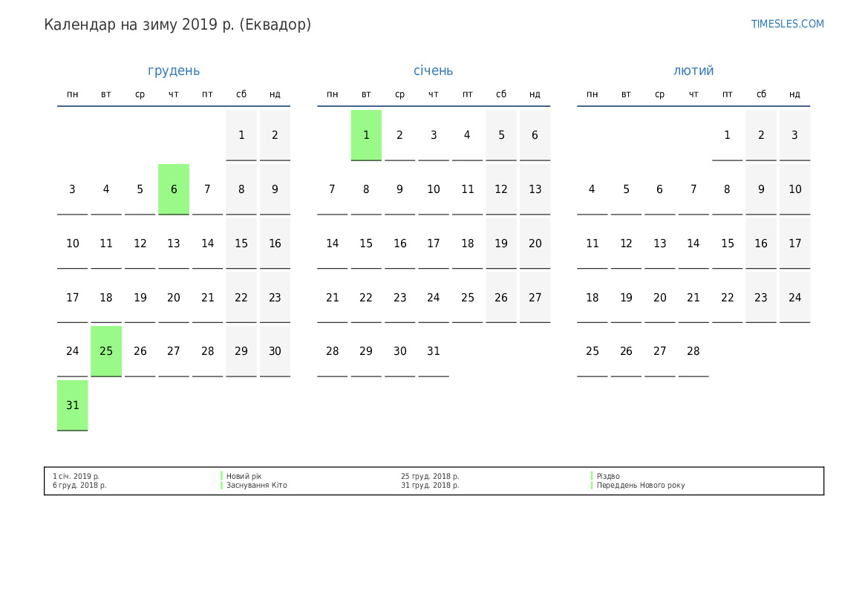Click the 25 груд. 2018 р. legend date
Image resolution: width=868 pixels, height=614 pixels.
[430, 476]
